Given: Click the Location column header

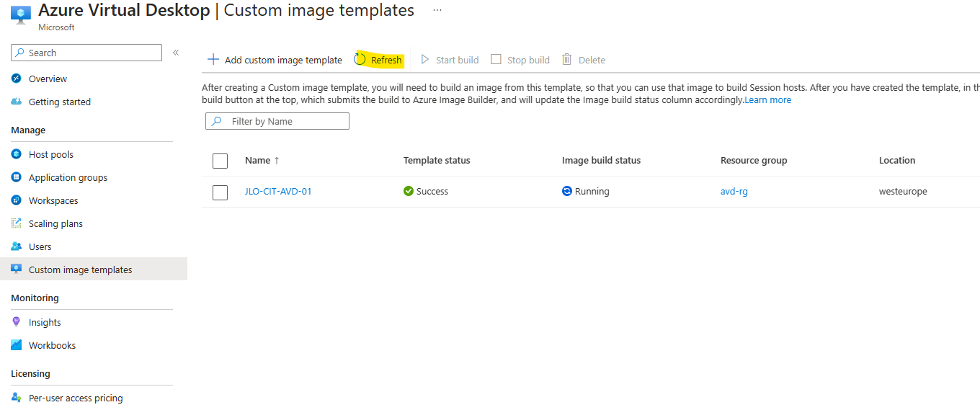Looking at the screenshot, I should click(897, 161).
